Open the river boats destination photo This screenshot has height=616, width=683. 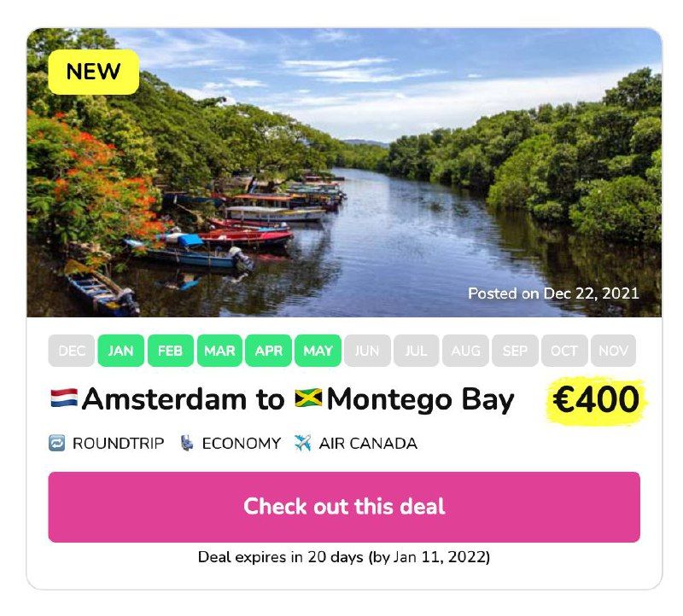(344, 172)
